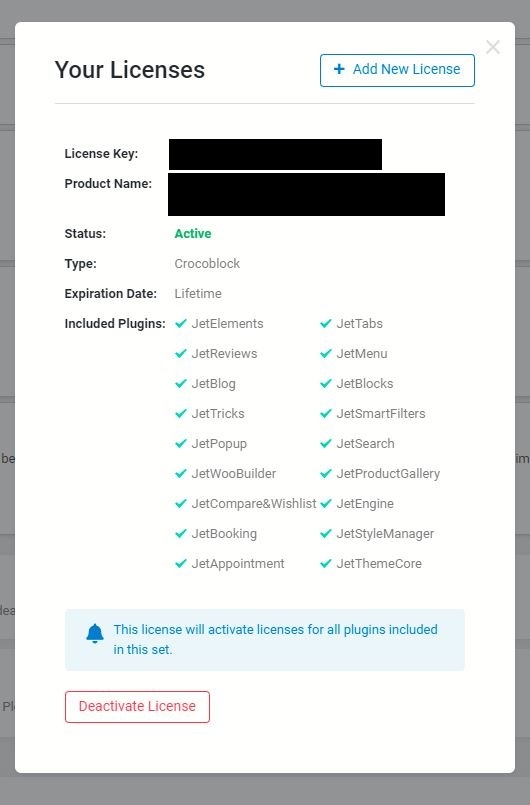
Task: Click the Lifetime expiration value
Action: point(198,294)
